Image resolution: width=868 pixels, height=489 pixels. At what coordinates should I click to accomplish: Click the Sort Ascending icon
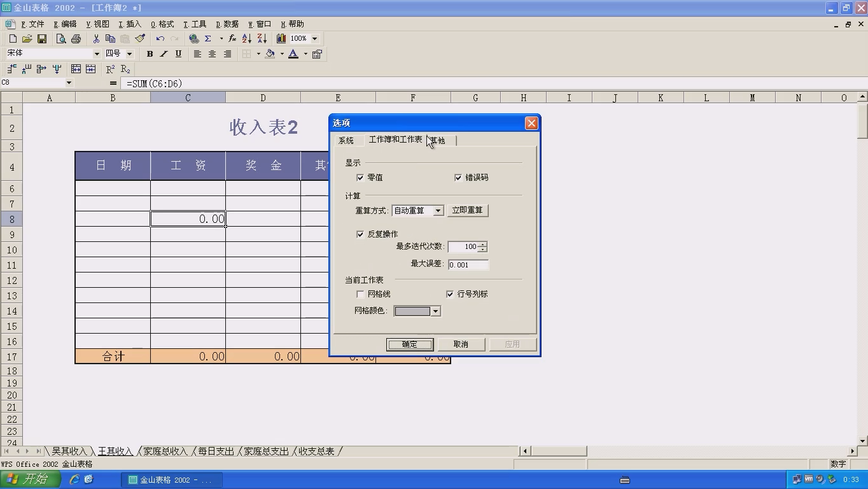pyautogui.click(x=247, y=39)
